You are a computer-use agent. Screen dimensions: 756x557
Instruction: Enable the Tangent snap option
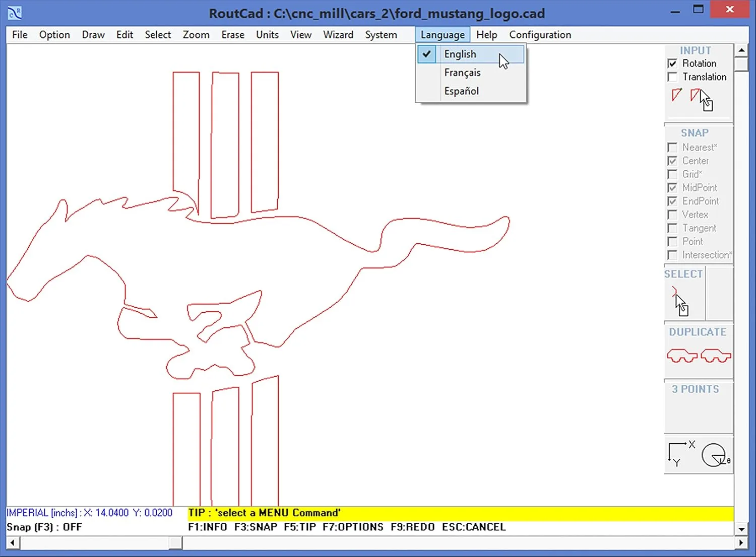pos(672,228)
